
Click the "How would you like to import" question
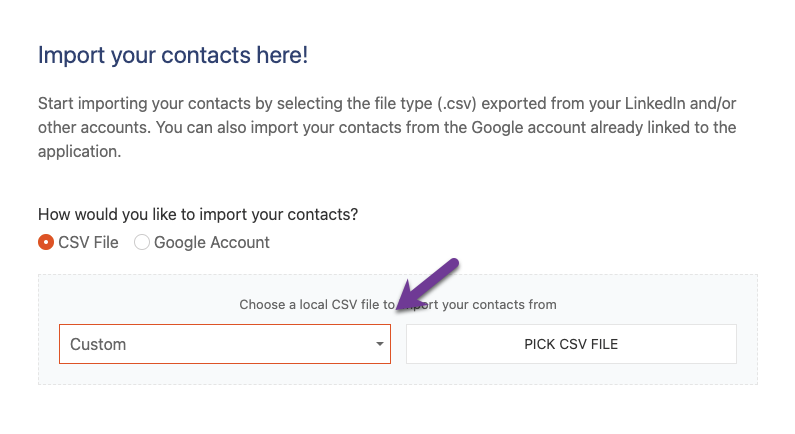click(x=198, y=215)
